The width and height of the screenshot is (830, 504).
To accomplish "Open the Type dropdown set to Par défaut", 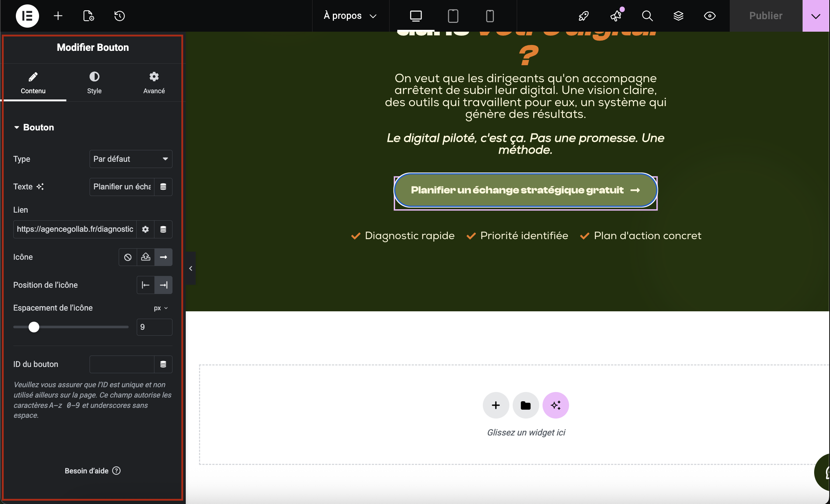I will click(131, 159).
